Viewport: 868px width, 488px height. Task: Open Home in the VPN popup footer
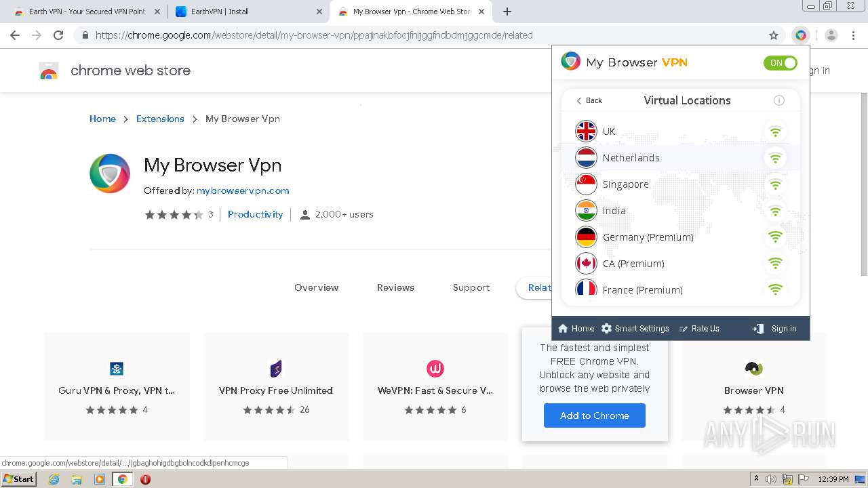tap(576, 329)
